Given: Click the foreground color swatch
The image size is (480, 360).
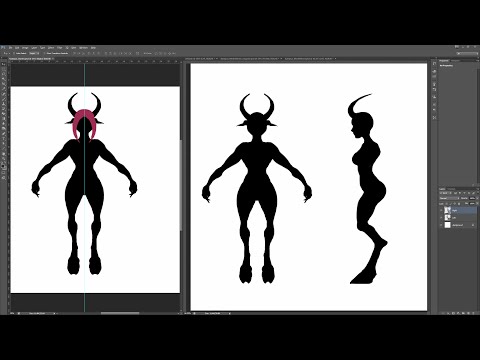Looking at the screenshot, I should (x=3, y=166).
